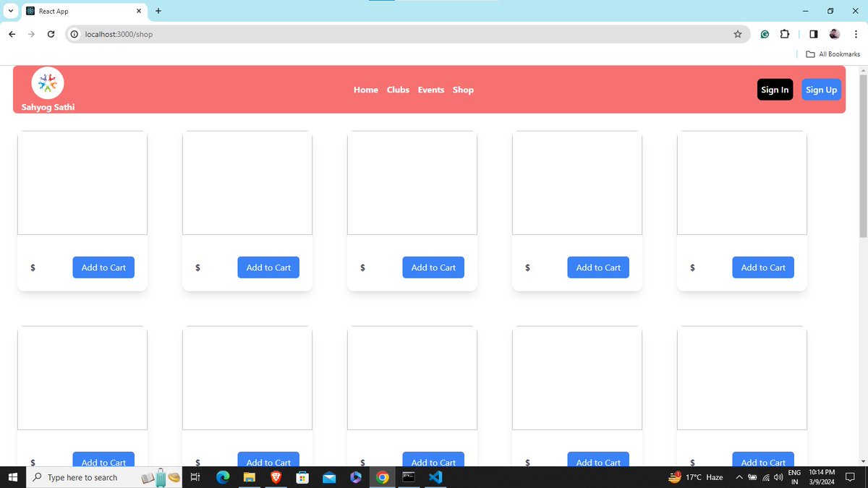Open Visual Studio Code from taskbar
The image size is (868, 488).
pos(435,477)
